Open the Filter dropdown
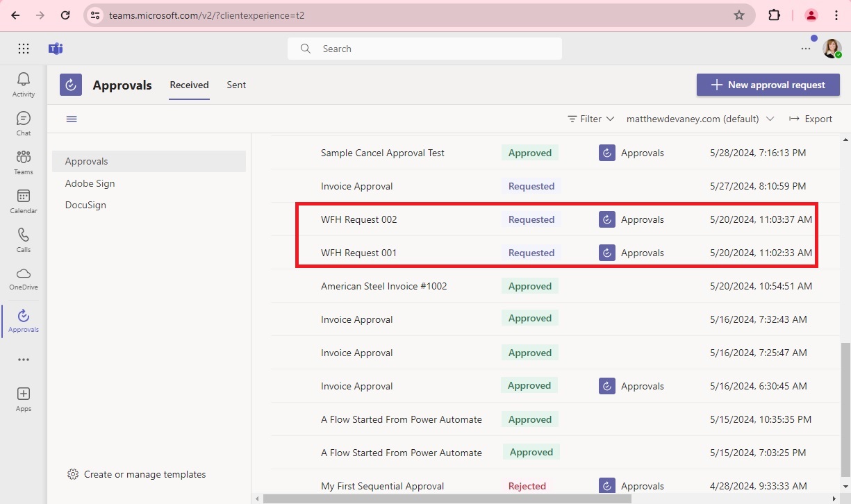 click(x=590, y=119)
